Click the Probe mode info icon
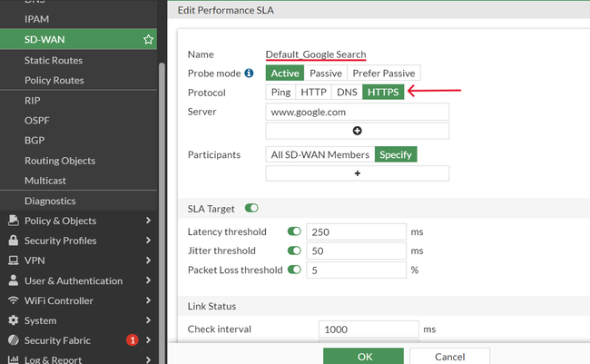The height and width of the screenshot is (364, 590). (x=249, y=73)
